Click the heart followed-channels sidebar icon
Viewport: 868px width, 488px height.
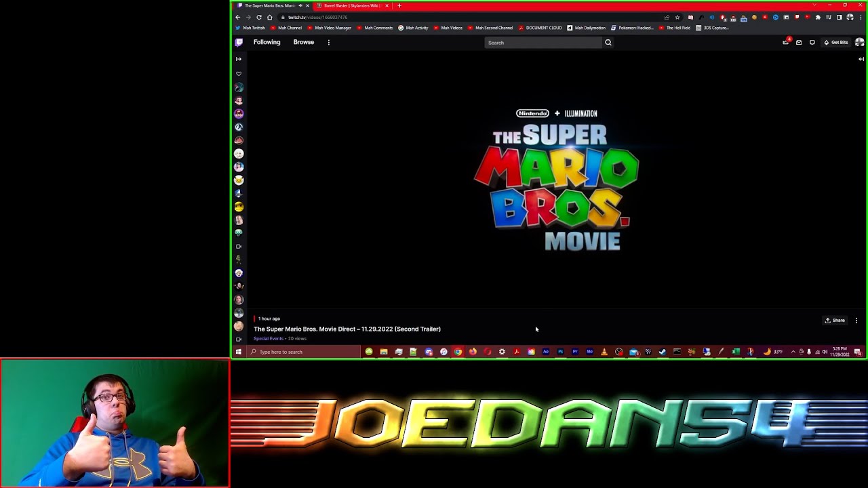pyautogui.click(x=239, y=73)
